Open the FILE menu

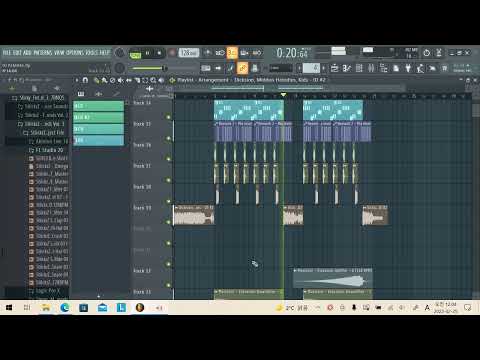click(7, 53)
